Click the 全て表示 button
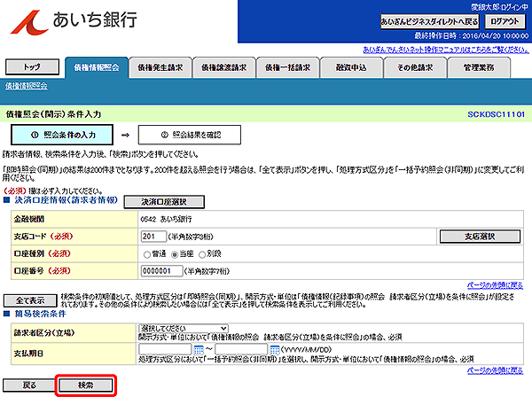 (30, 300)
